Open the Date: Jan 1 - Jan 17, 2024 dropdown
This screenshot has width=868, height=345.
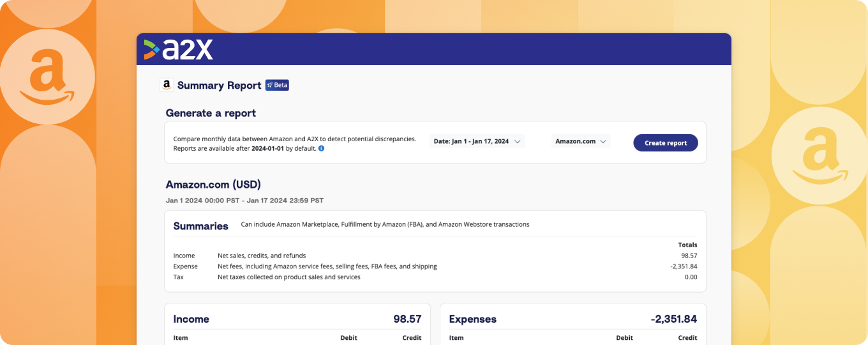point(477,141)
